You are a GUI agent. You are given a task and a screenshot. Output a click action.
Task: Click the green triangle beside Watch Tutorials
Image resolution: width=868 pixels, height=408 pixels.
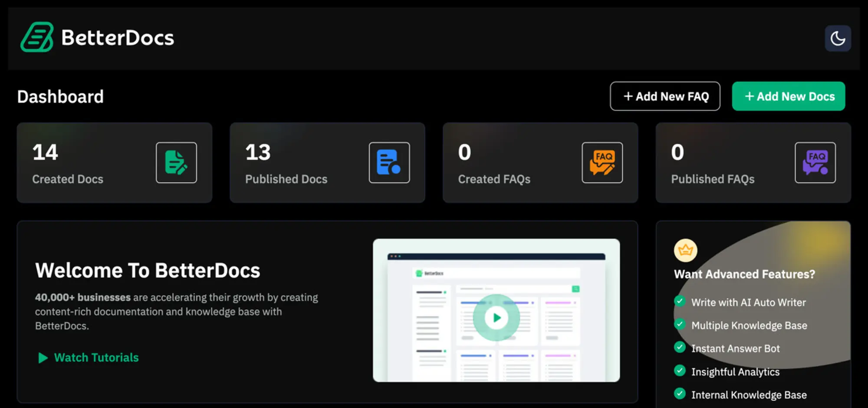pyautogui.click(x=43, y=358)
